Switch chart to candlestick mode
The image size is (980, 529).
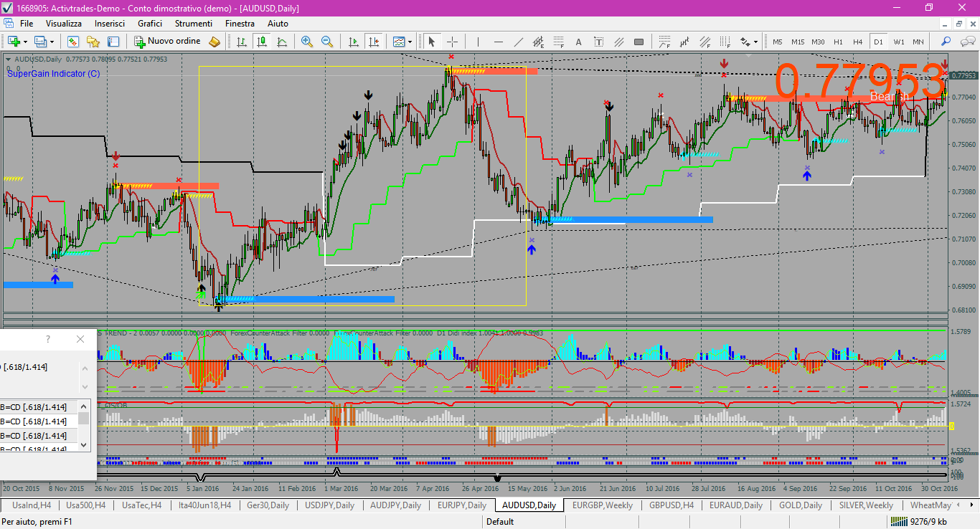pos(262,42)
